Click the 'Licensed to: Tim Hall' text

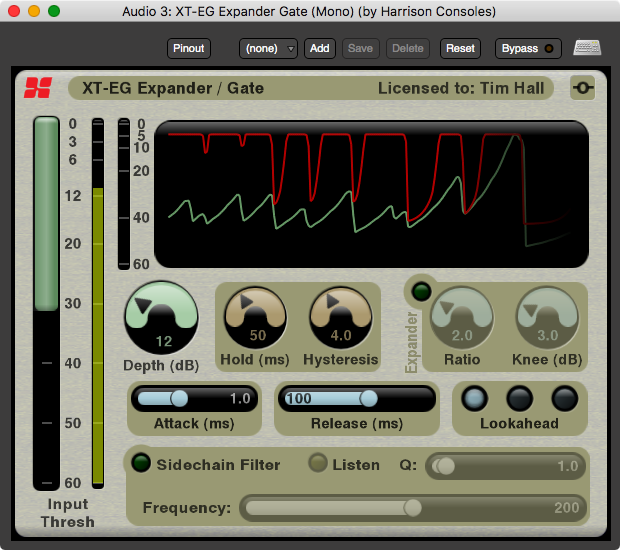pos(461,88)
